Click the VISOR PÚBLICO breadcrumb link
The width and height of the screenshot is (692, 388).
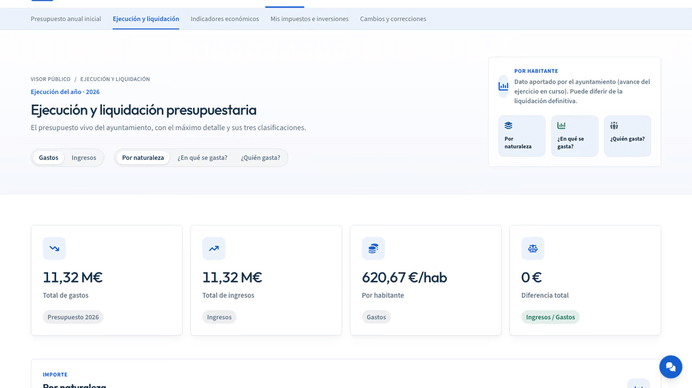click(50, 79)
